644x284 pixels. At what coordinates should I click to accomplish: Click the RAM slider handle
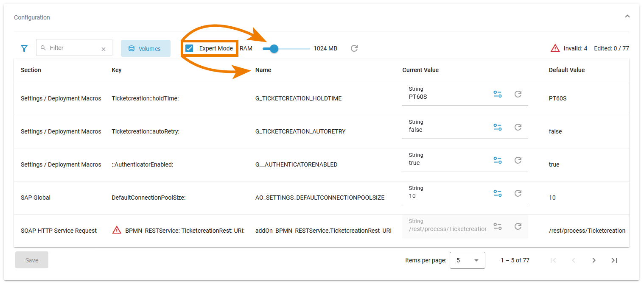point(274,48)
